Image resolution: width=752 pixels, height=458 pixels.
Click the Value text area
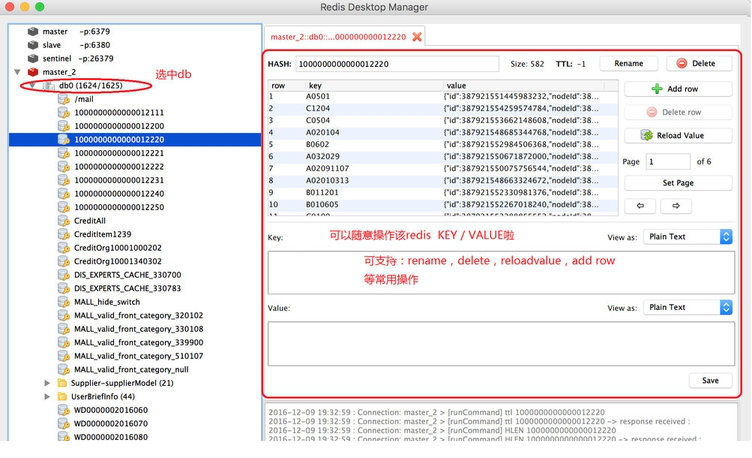tap(501, 343)
